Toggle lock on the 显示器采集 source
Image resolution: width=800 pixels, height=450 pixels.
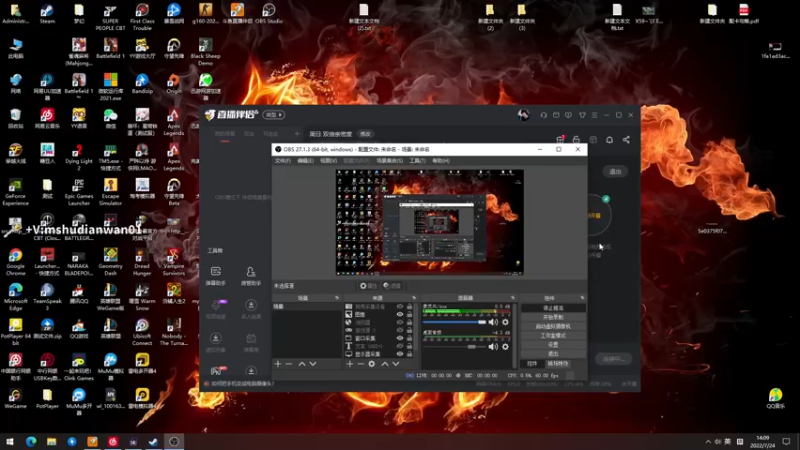pyautogui.click(x=409, y=354)
